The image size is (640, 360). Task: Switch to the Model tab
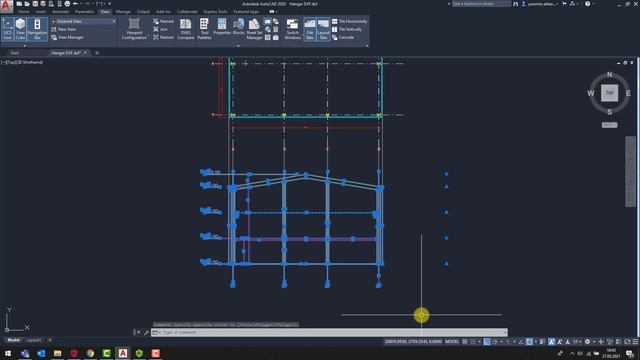[x=13, y=340]
